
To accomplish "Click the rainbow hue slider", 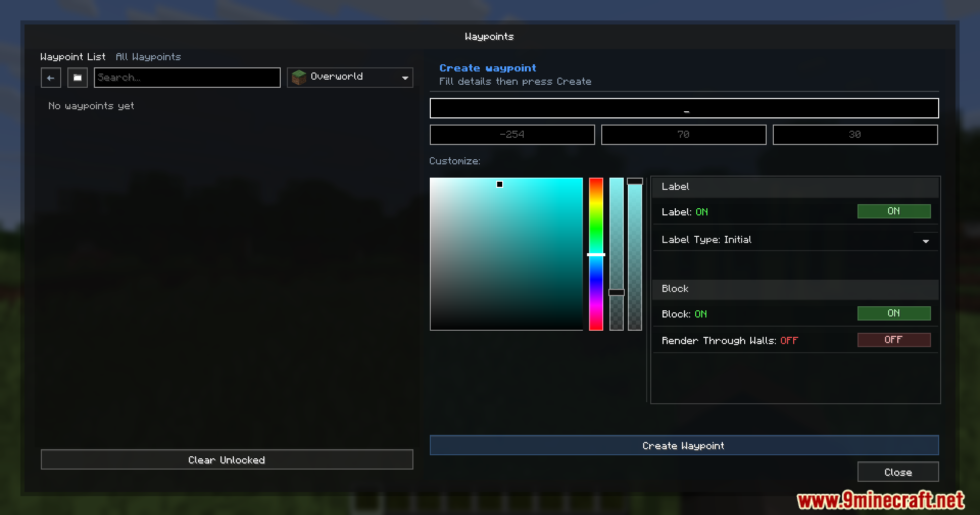I will pyautogui.click(x=596, y=254).
